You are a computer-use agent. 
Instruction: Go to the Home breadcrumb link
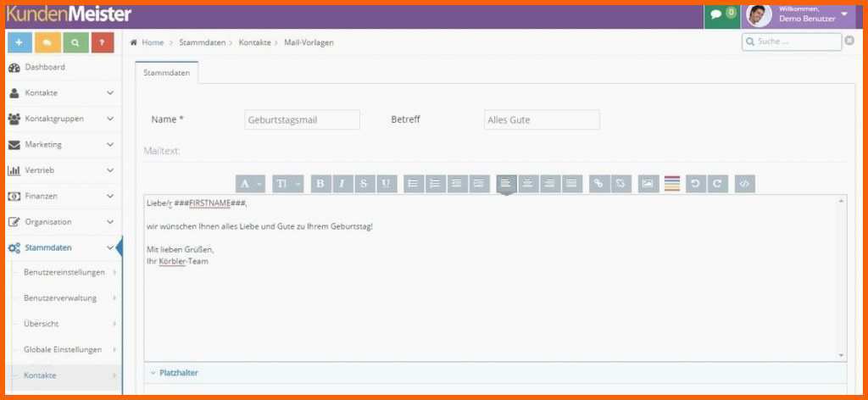pos(153,42)
